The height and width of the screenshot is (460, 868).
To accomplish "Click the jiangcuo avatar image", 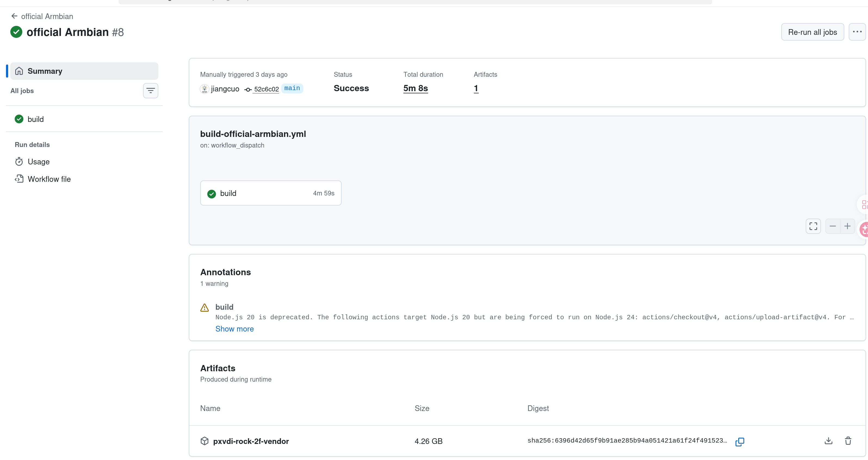I will (x=205, y=89).
